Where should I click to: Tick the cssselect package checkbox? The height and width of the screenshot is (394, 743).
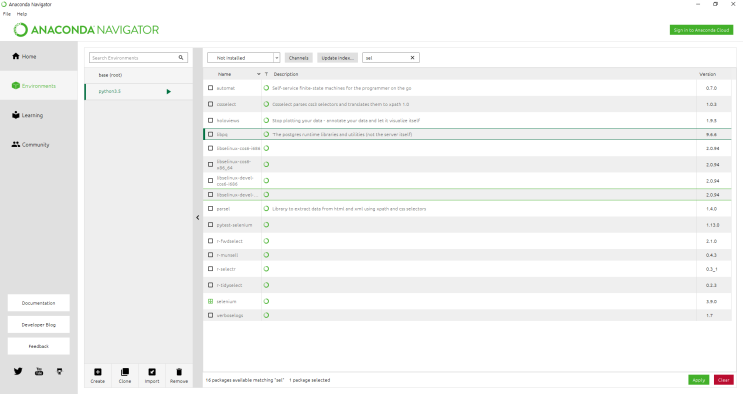(210, 104)
